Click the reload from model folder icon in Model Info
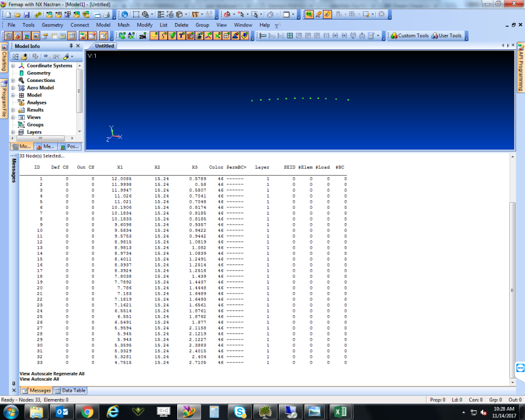Screen dimensions: 525x420 pos(24,56)
